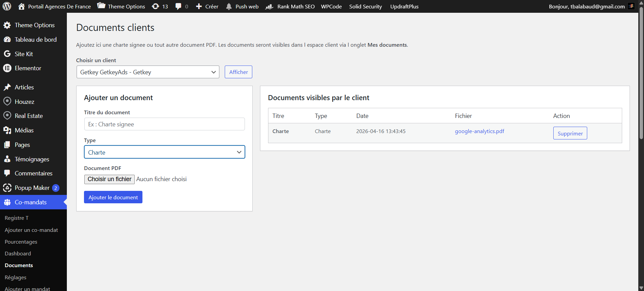Open Dashboard submenu under Co-mandats
Viewport: 644px width, 291px height.
[18, 254]
